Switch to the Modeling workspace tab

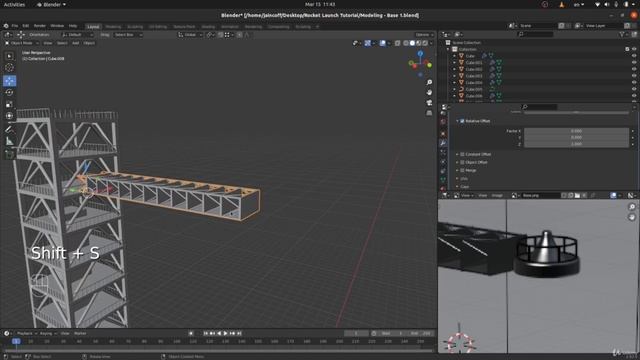click(113, 27)
